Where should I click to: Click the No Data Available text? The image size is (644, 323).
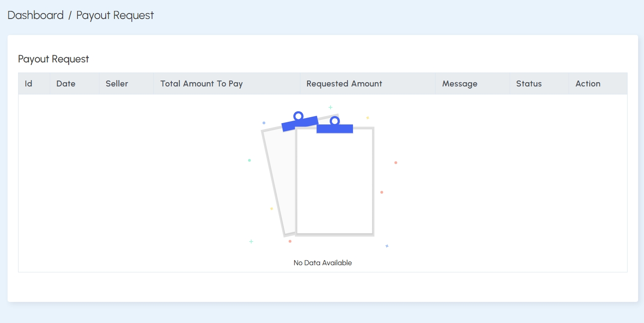[x=323, y=263]
